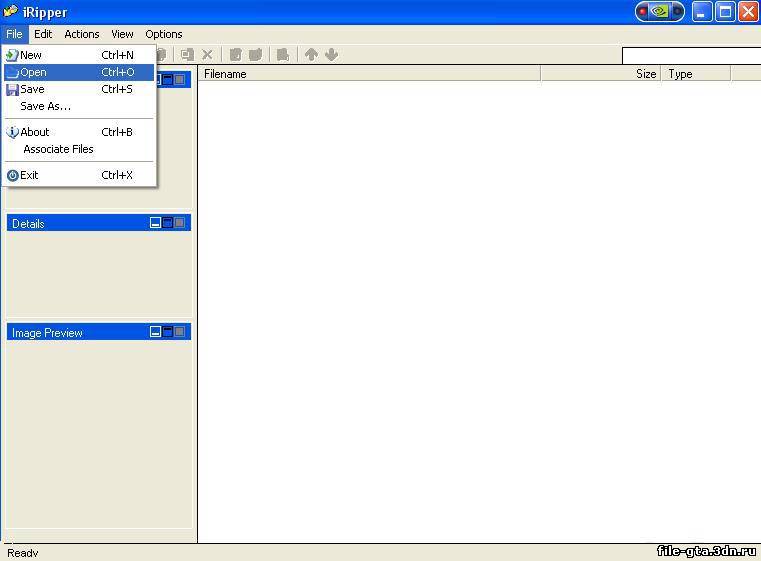The image size is (761, 561).
Task: Minimize the Image Preview panel
Action: click(155, 332)
